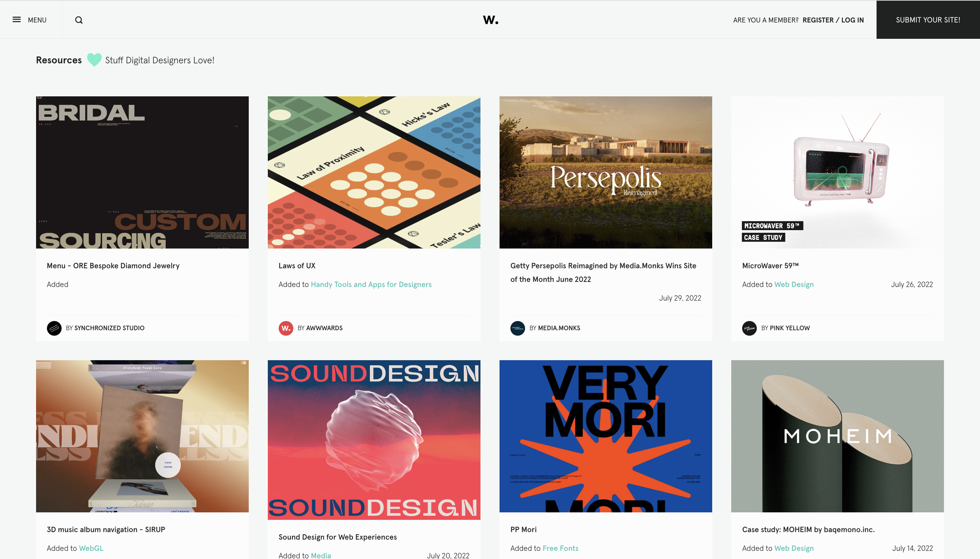This screenshot has height=559, width=980.
Task: Click Free Fonts category link
Action: pyautogui.click(x=560, y=548)
